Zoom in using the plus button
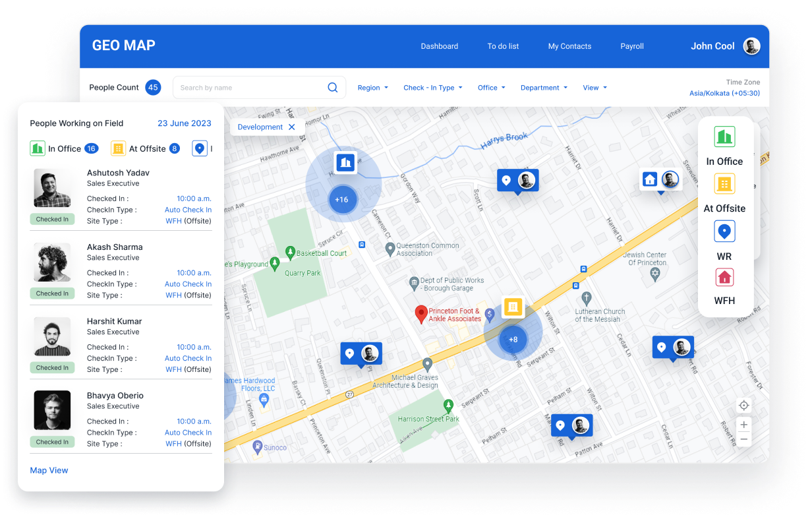The height and width of the screenshot is (523, 812). [744, 425]
